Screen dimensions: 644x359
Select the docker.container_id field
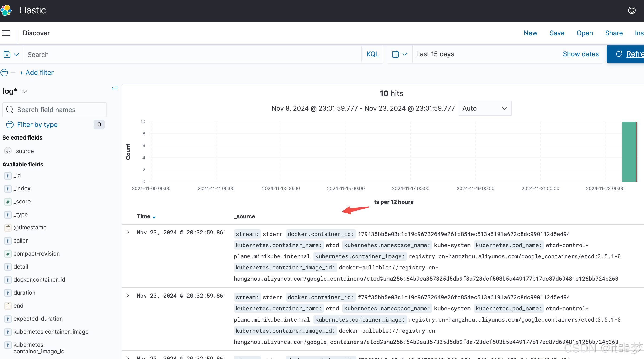tap(39, 280)
